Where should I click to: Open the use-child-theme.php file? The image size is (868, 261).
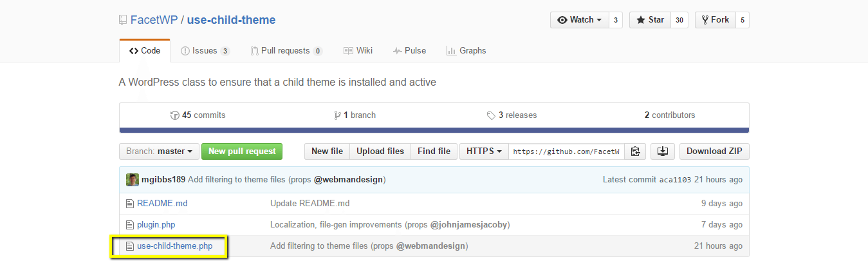174,246
